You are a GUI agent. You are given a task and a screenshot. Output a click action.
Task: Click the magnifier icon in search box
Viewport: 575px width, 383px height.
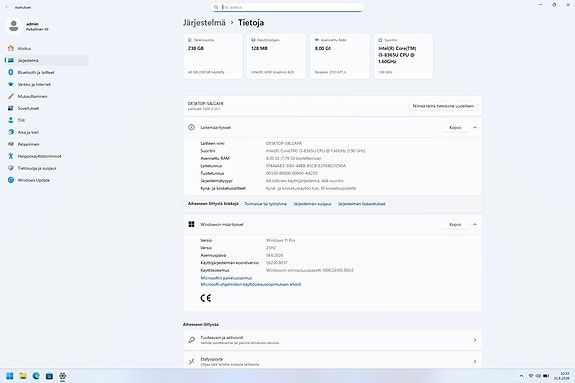click(216, 7)
